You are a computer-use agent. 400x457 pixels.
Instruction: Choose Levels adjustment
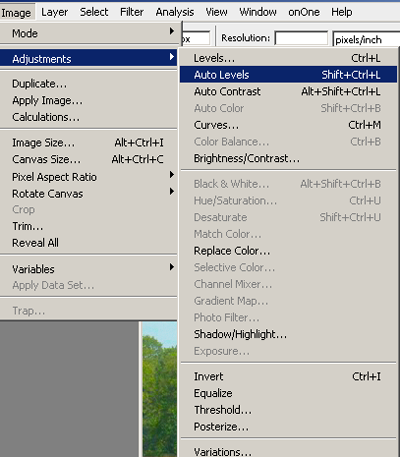289,58
